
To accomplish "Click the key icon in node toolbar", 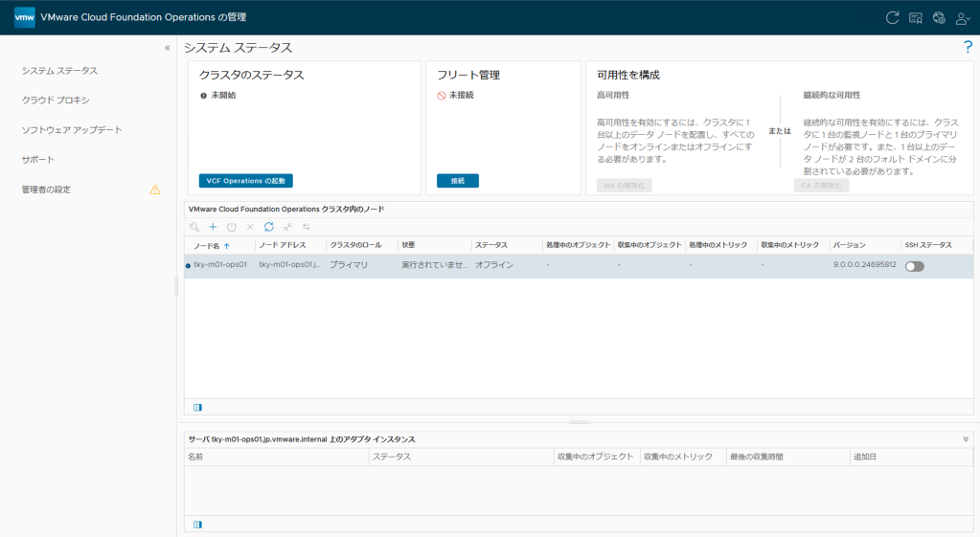I will [x=194, y=227].
